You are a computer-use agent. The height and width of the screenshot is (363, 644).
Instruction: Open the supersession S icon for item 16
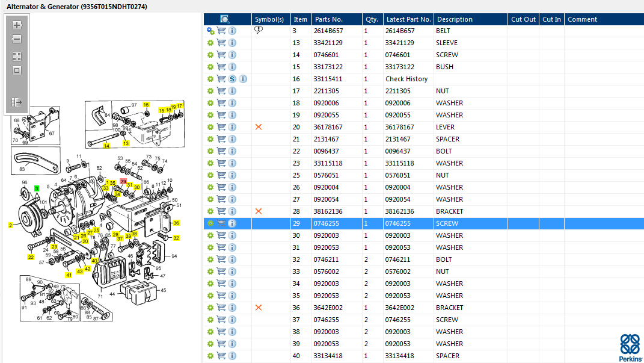coord(232,79)
